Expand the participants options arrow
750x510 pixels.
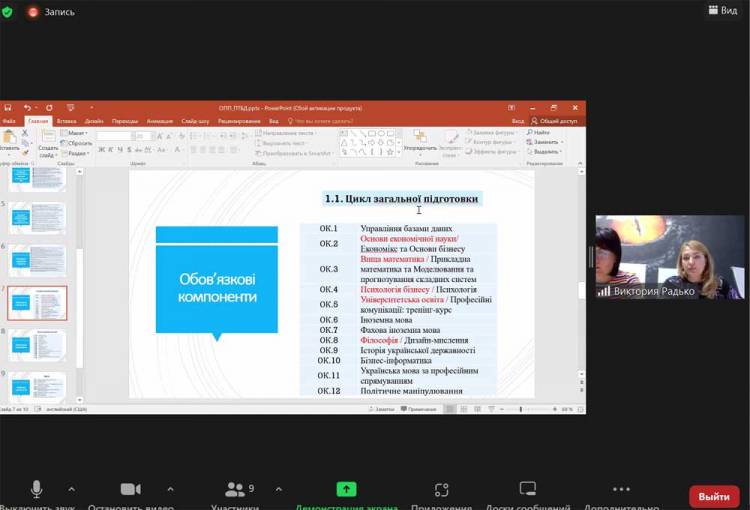pyautogui.click(x=278, y=489)
